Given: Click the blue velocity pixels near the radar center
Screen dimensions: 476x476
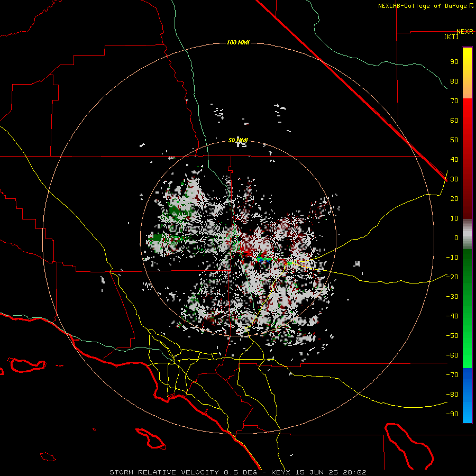Looking at the screenshot, I should pyautogui.click(x=262, y=260).
